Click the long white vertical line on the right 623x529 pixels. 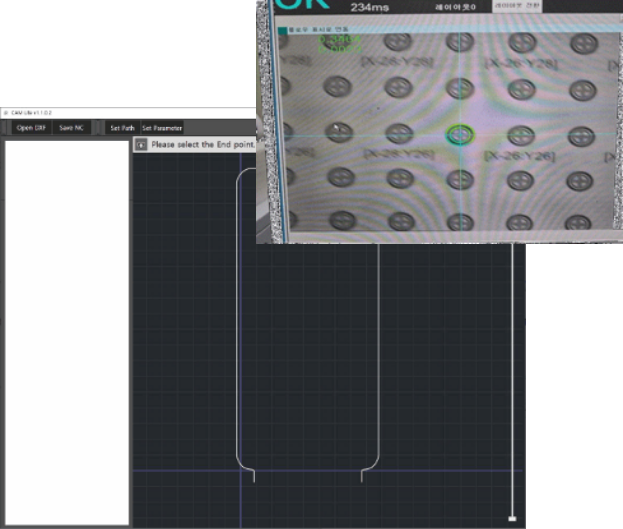(512, 380)
